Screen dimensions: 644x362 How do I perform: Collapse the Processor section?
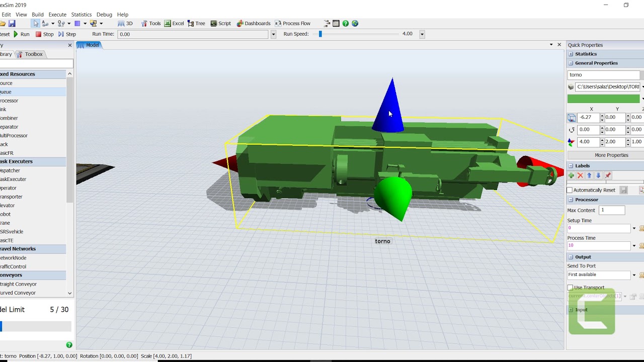coord(571,200)
